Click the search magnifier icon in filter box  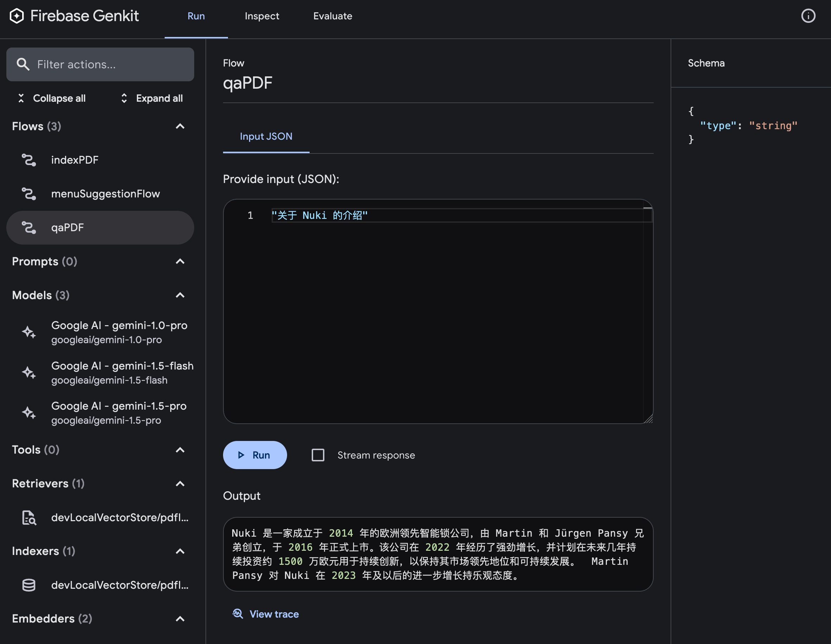click(x=23, y=64)
